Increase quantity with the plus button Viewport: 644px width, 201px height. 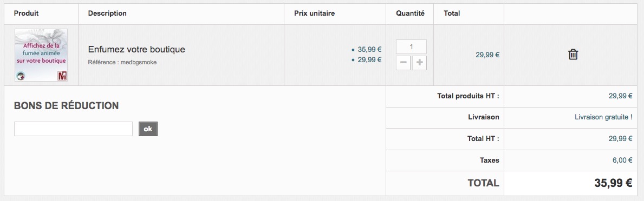[x=419, y=63]
